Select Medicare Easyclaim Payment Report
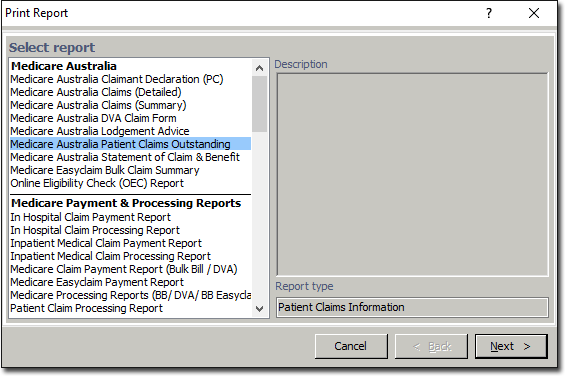Viewport: 565px width, 376px height. pyautogui.click(x=130, y=282)
